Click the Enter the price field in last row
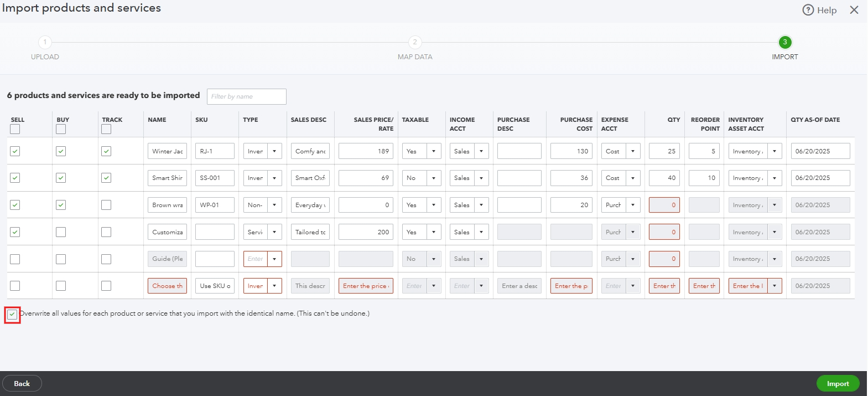 click(366, 286)
